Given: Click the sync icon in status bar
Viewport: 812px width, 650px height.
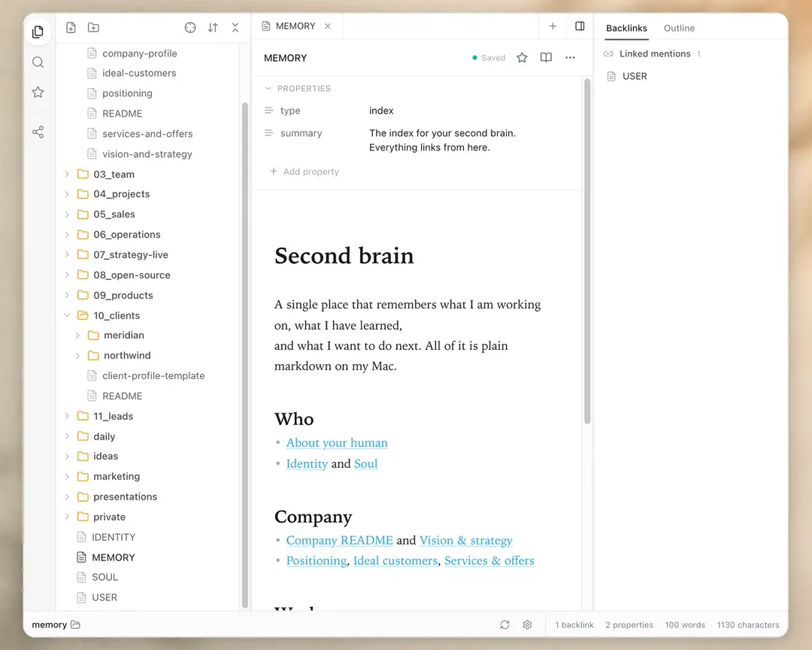Looking at the screenshot, I should (x=505, y=624).
